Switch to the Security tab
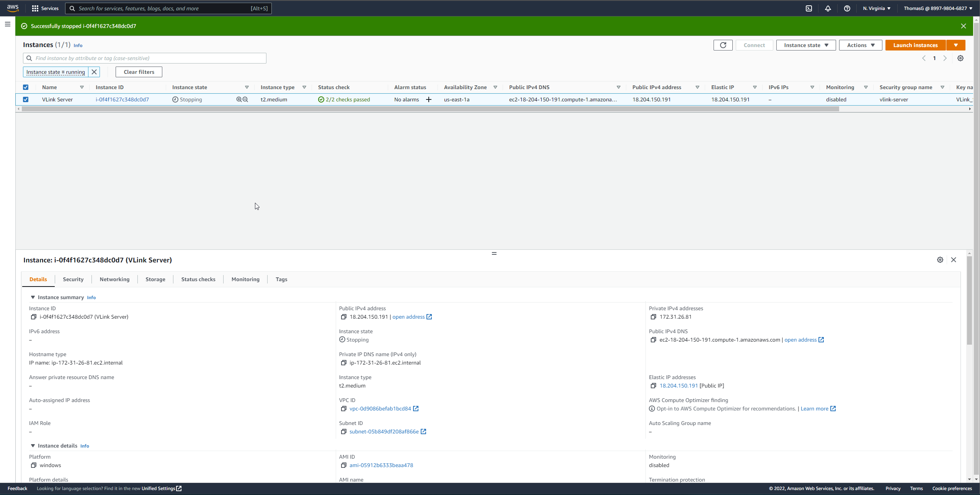Image resolution: width=980 pixels, height=495 pixels. [x=73, y=279]
